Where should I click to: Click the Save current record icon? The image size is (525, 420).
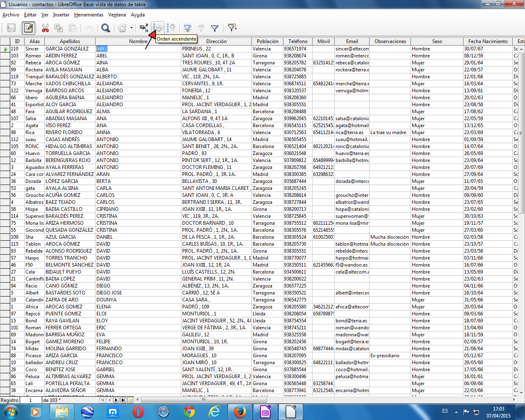pos(11,28)
